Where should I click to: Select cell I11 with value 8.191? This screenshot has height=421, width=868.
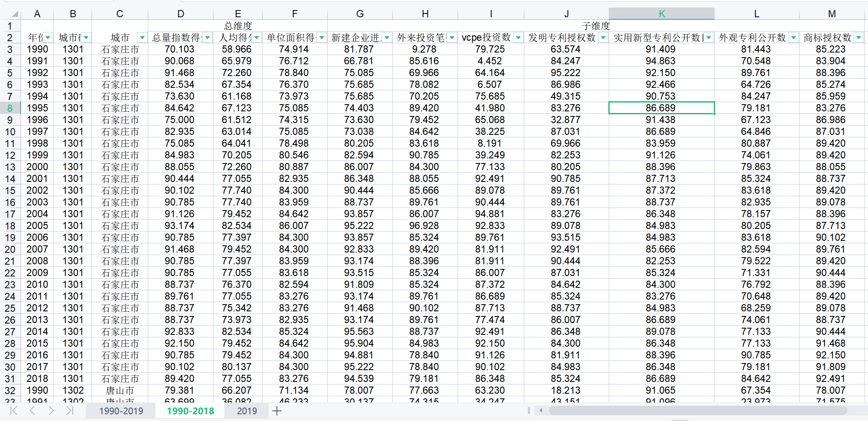click(x=491, y=143)
